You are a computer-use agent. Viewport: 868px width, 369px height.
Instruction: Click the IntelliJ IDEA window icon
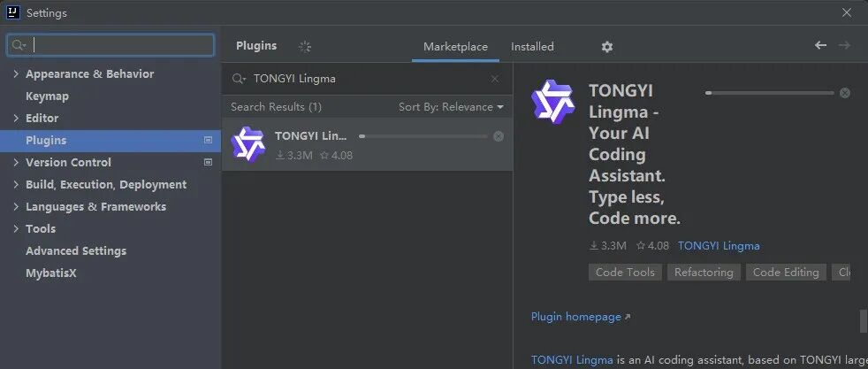13,12
